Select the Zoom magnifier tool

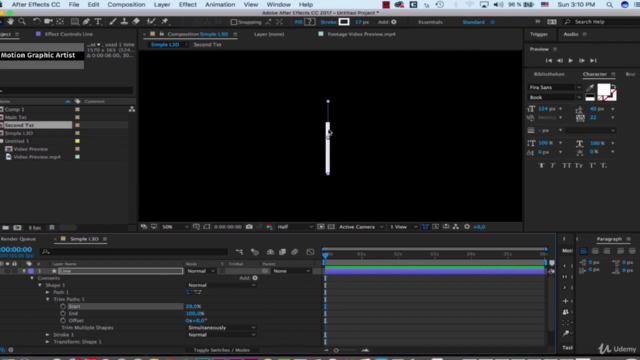22,22
